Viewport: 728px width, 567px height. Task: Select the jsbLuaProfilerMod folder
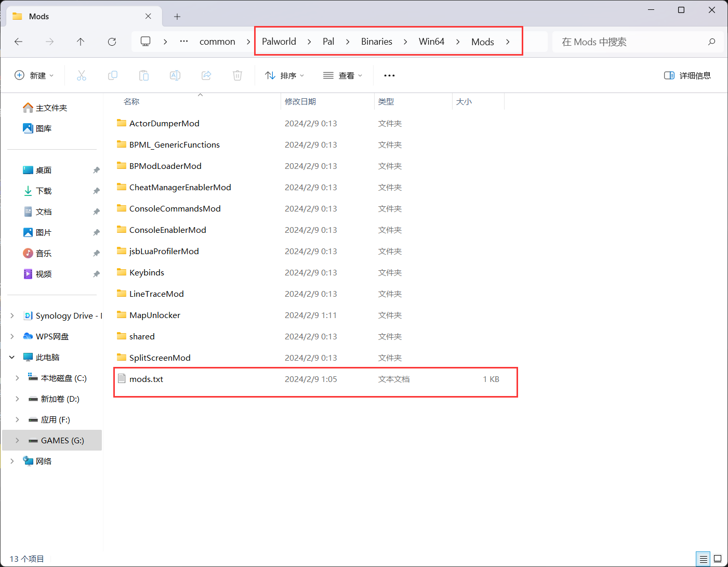click(164, 251)
